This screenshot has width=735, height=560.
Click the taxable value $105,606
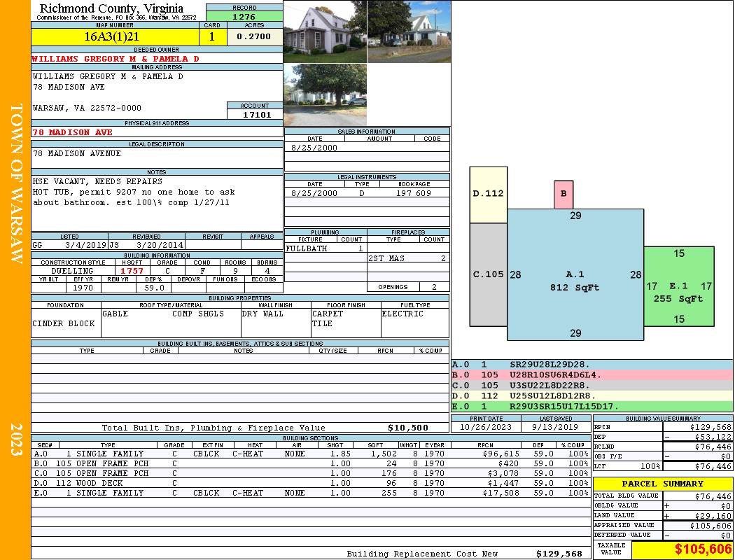(x=682, y=549)
